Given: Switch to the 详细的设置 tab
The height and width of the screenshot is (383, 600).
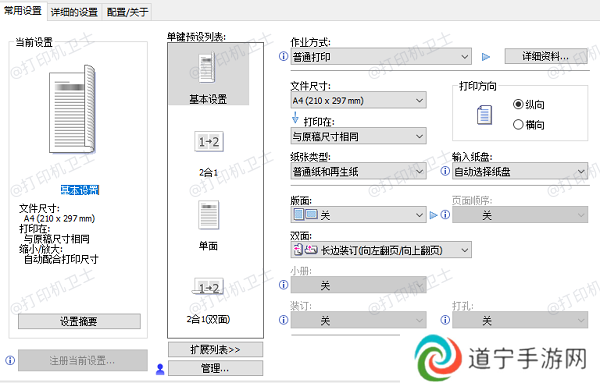Looking at the screenshot, I should click(74, 12).
